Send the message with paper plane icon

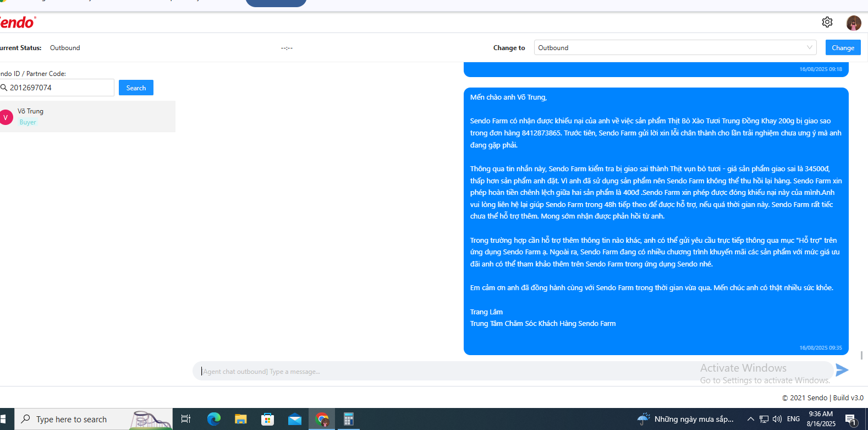[842, 370]
